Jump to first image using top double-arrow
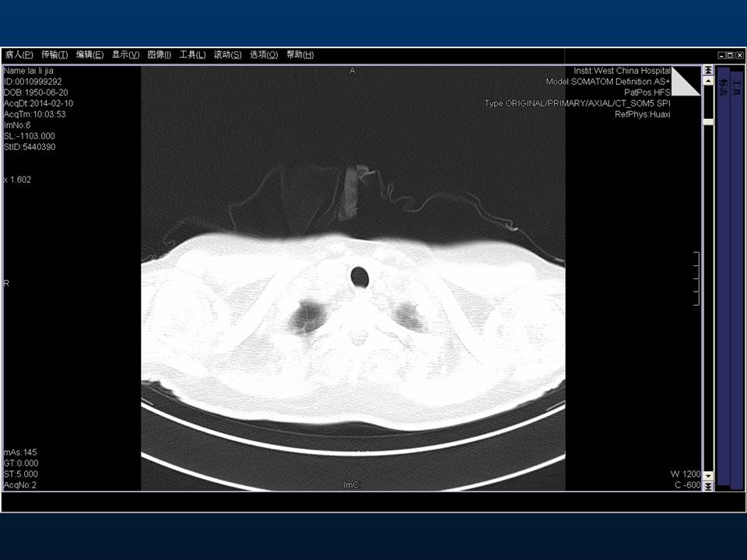Screen dimensions: 747x560 point(708,71)
